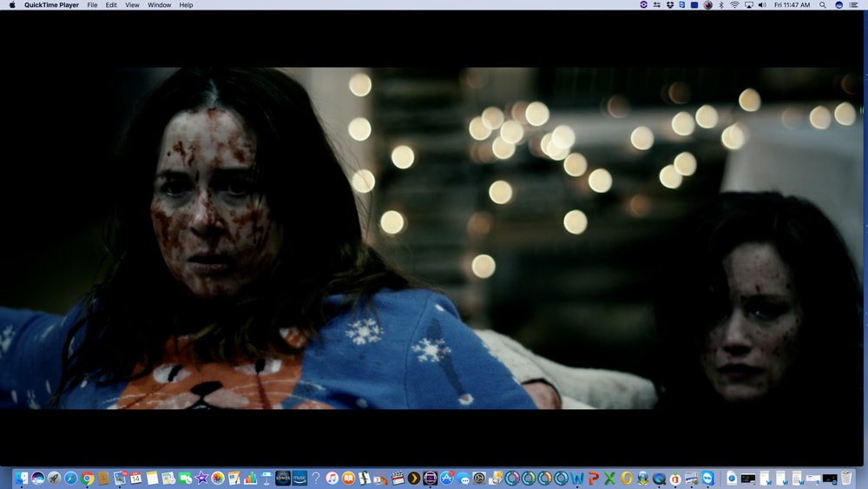Open TeamViewer from the Dock

(x=708, y=478)
